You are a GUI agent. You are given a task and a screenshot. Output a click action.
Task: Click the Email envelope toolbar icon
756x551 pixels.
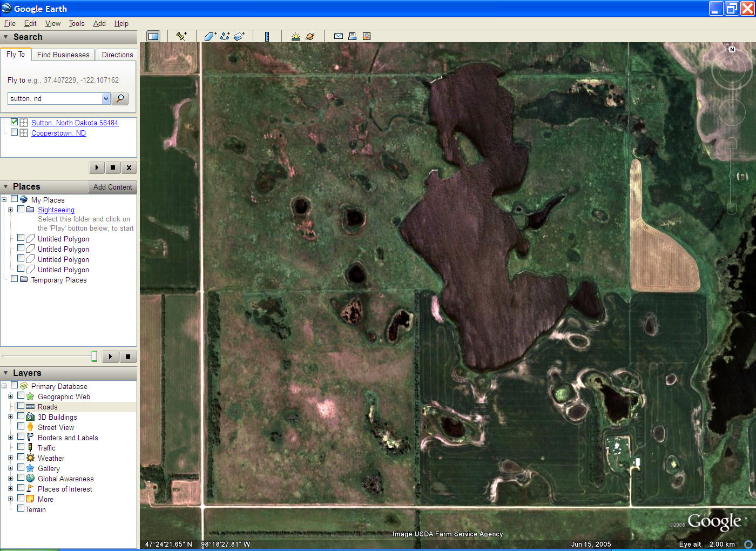coord(339,36)
